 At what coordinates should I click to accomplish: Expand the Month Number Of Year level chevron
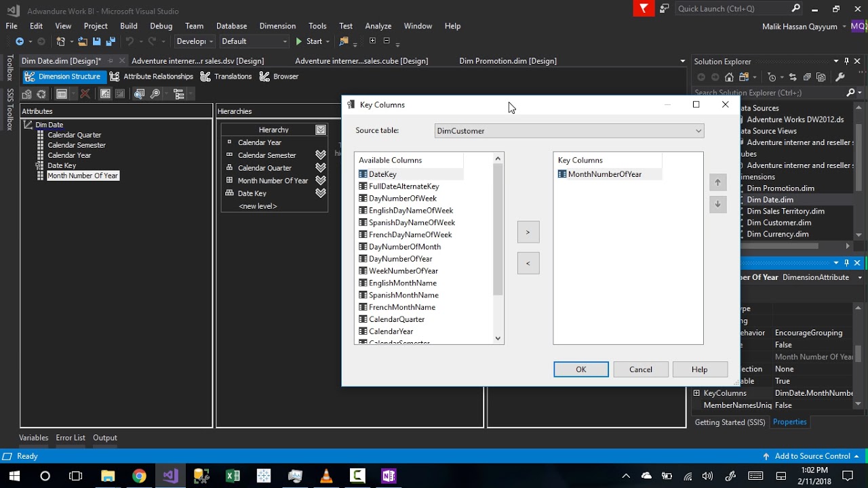point(321,181)
